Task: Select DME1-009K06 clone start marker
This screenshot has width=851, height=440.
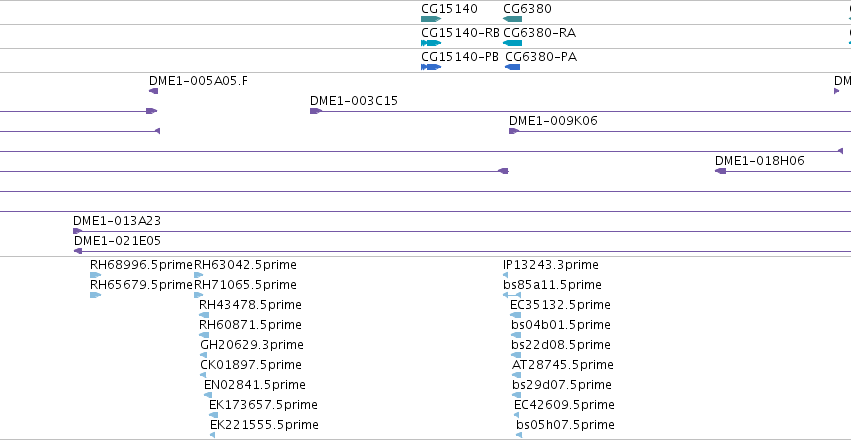Action: [514, 131]
